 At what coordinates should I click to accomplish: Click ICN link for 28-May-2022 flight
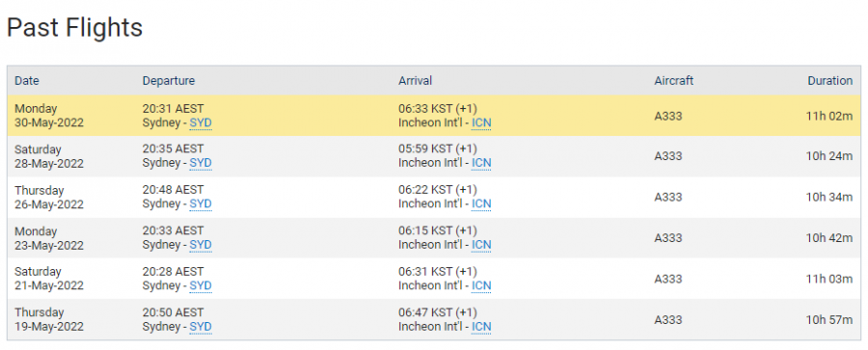[x=481, y=163]
